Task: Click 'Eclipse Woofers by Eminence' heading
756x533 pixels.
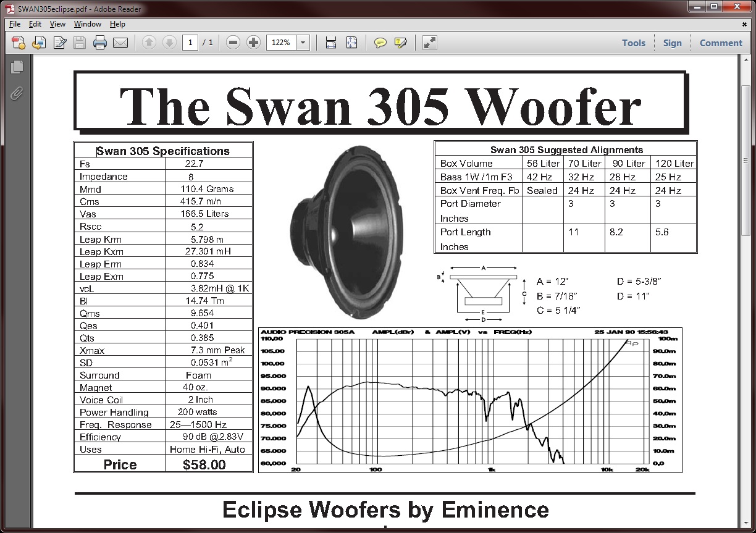Action: 385,510
